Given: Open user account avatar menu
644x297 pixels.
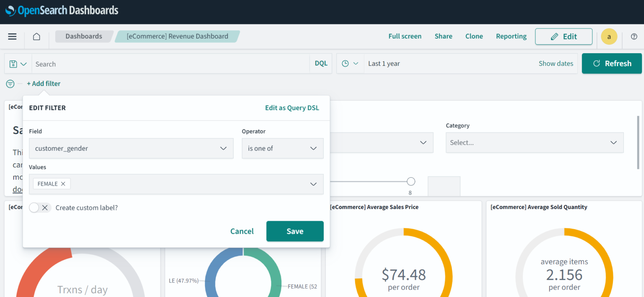Looking at the screenshot, I should [x=609, y=36].
